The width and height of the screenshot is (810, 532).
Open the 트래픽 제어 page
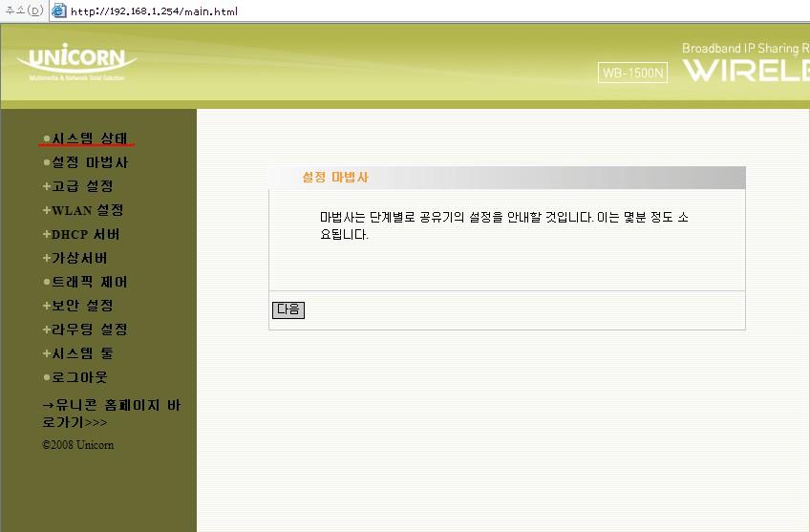point(90,282)
